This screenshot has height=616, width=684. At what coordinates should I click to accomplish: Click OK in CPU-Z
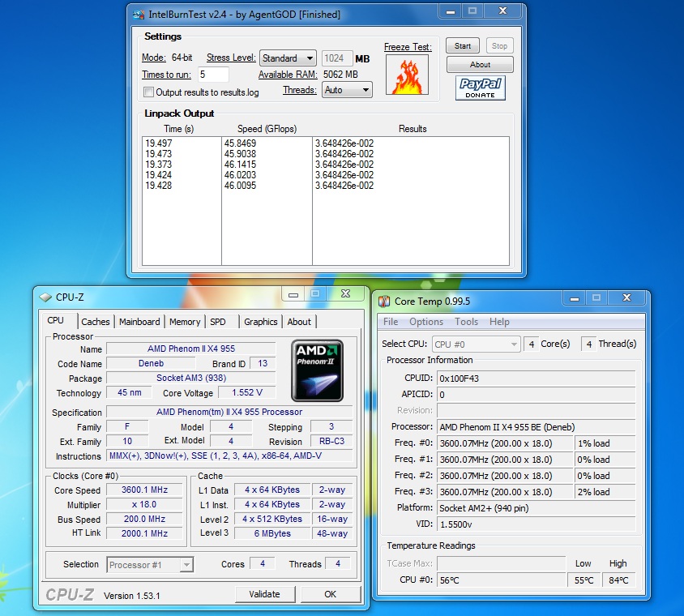tap(330, 594)
